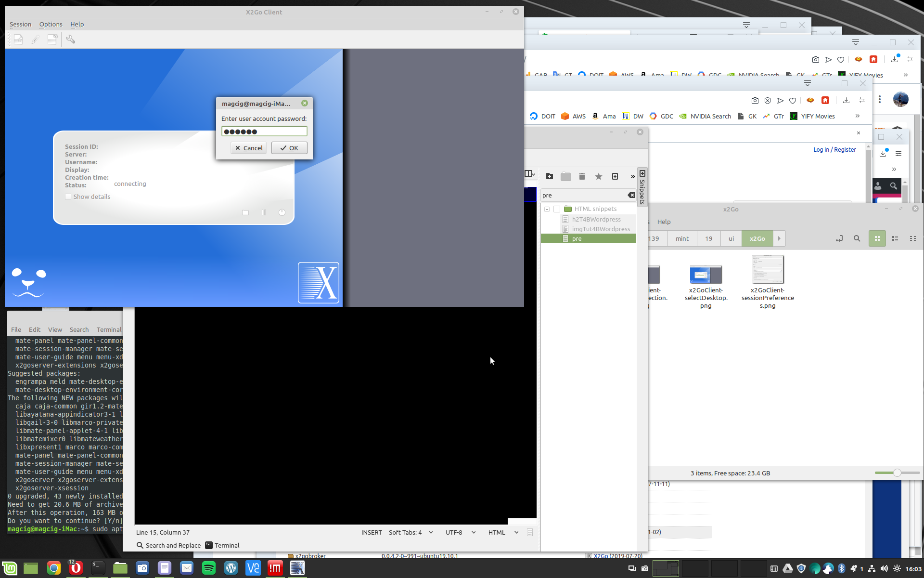Click the OK button in password dialog
Viewport: 924px width, 578px height.
pyautogui.click(x=289, y=148)
